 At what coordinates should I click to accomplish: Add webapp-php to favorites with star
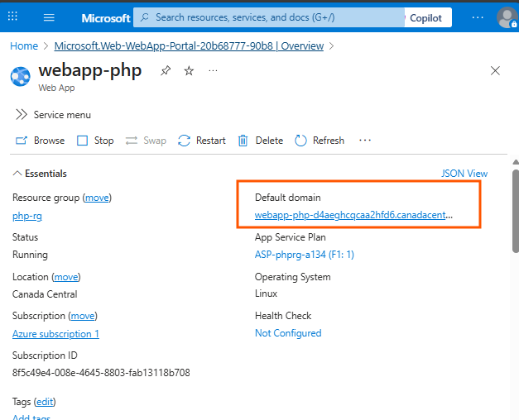(x=189, y=70)
